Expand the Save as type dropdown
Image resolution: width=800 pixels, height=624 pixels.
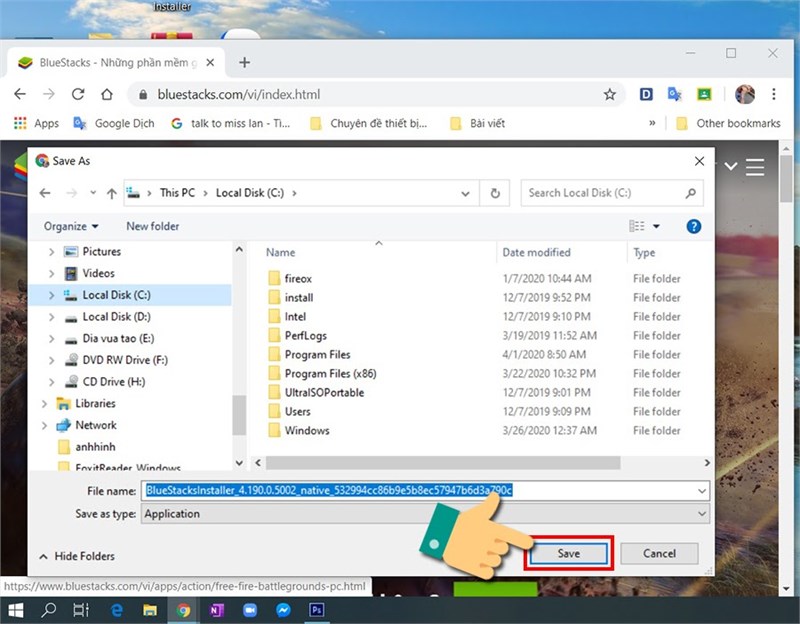click(x=702, y=514)
